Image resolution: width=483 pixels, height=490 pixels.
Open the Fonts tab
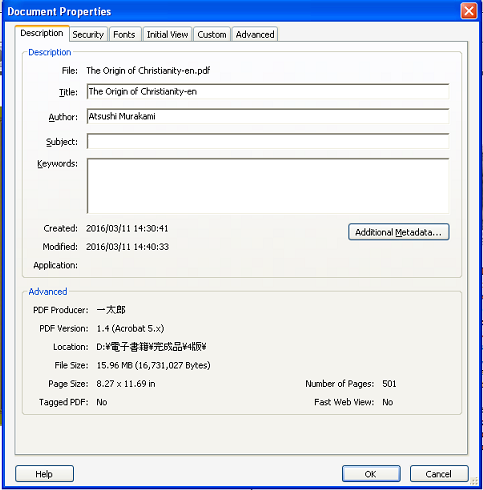point(124,34)
